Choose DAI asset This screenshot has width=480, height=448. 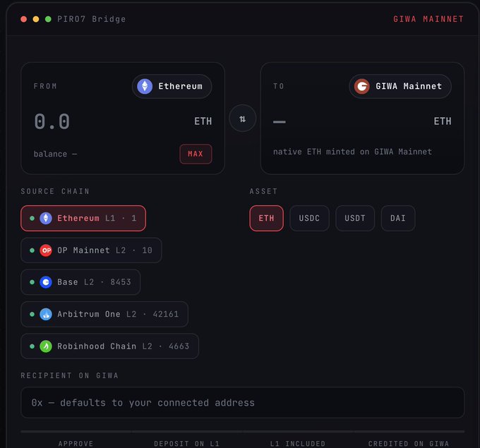point(398,218)
